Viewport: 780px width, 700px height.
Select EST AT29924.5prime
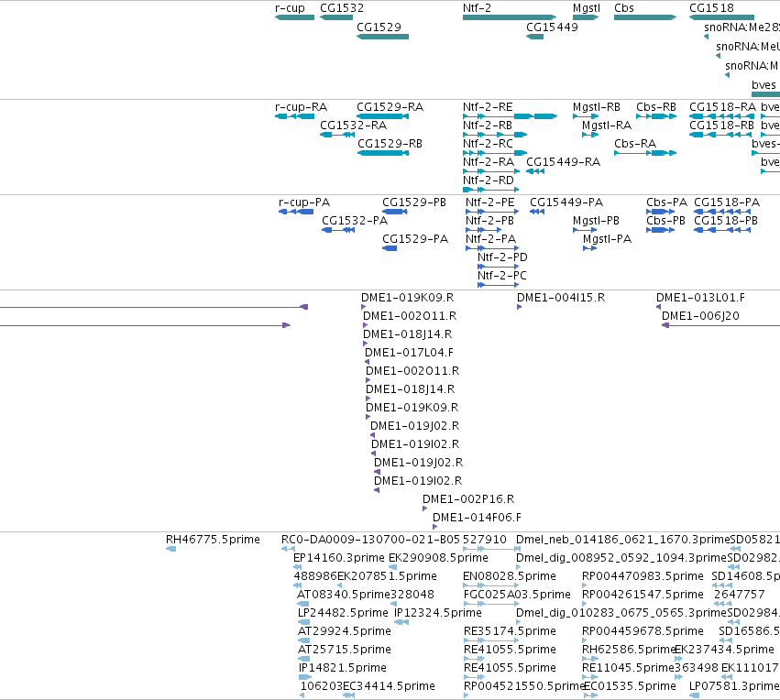pyautogui.click(x=345, y=632)
